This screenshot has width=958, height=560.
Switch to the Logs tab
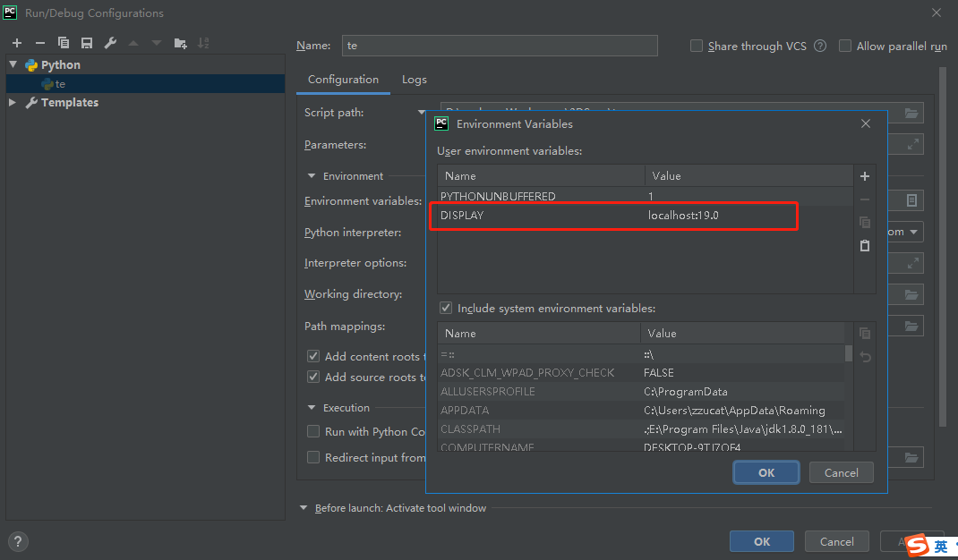(414, 79)
